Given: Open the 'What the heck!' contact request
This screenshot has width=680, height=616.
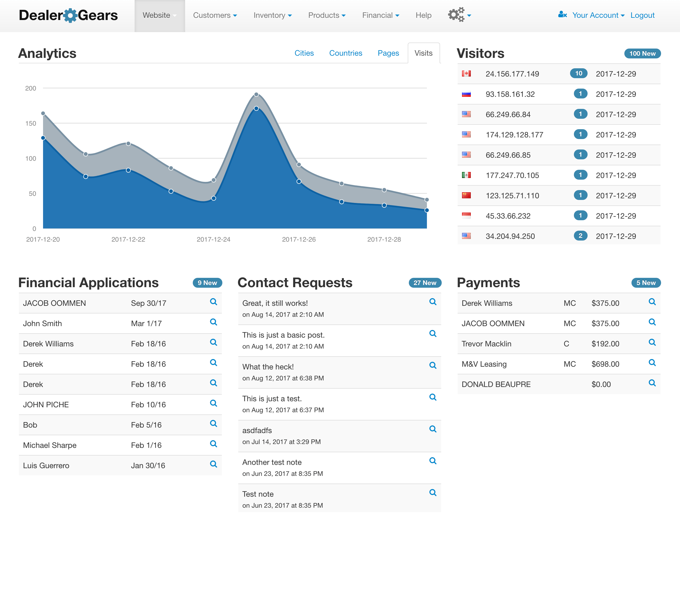Looking at the screenshot, I should (433, 365).
